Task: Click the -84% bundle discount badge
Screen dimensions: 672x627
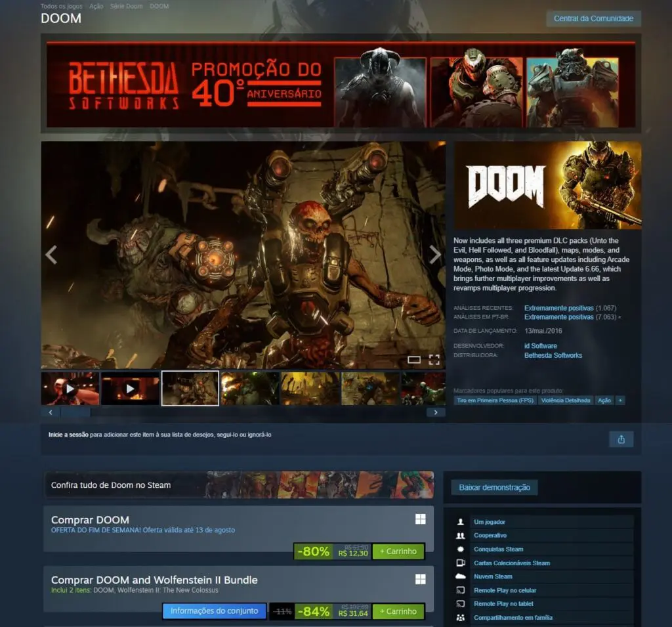Action: coord(313,611)
